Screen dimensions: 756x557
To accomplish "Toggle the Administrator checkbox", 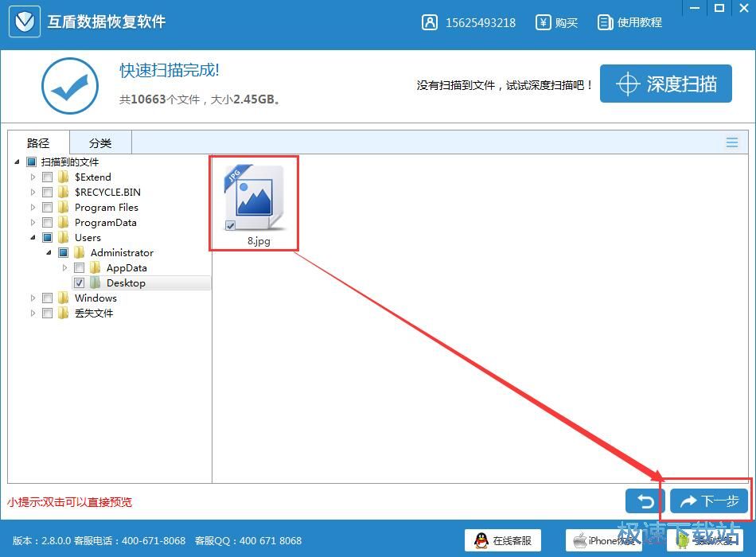I will tap(63, 253).
